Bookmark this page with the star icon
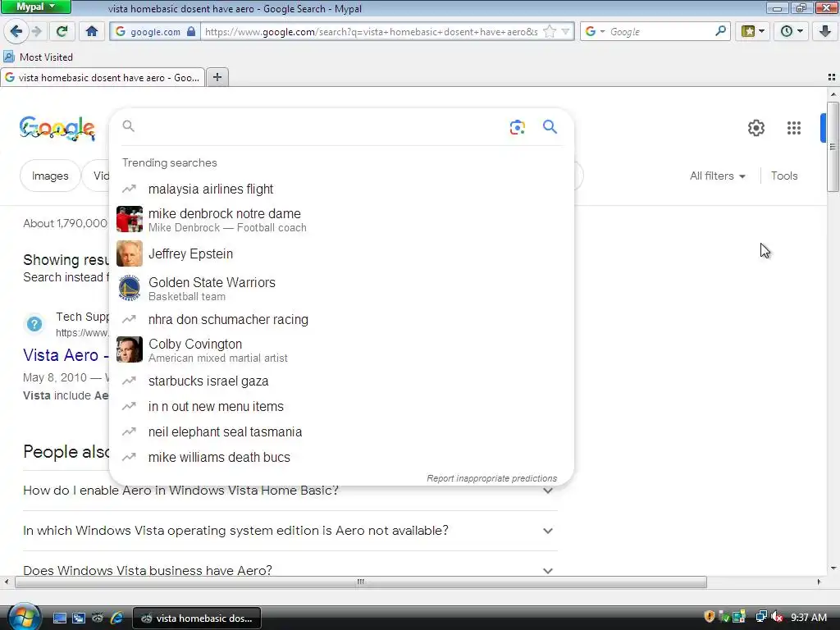Image resolution: width=840 pixels, height=630 pixels. [x=549, y=32]
